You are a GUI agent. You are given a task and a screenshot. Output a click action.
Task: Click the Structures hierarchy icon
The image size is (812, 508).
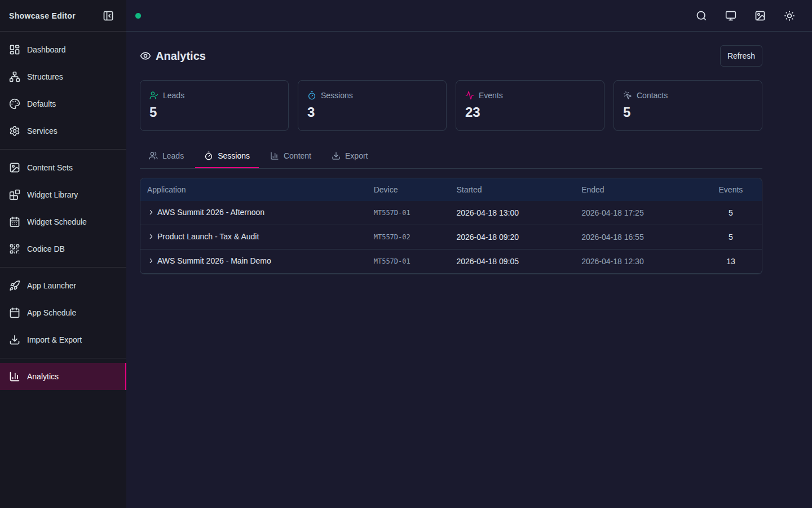click(x=15, y=77)
